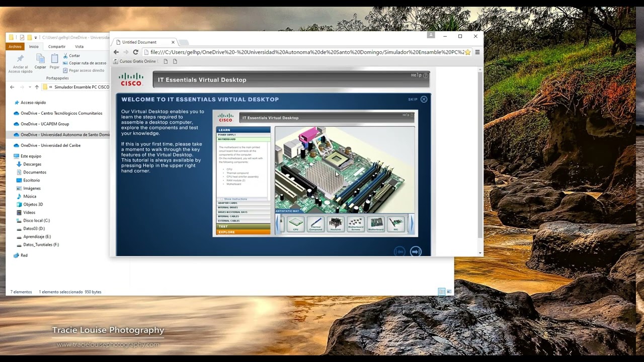Click the Heatsink component thumbnail

336,224
